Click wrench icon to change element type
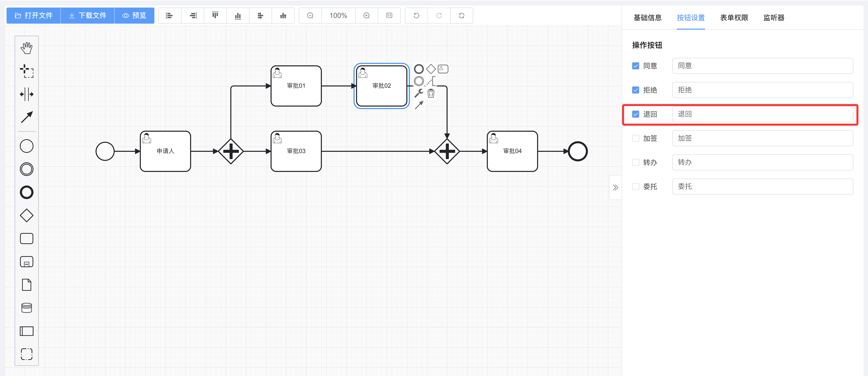The width and height of the screenshot is (868, 376). (419, 93)
